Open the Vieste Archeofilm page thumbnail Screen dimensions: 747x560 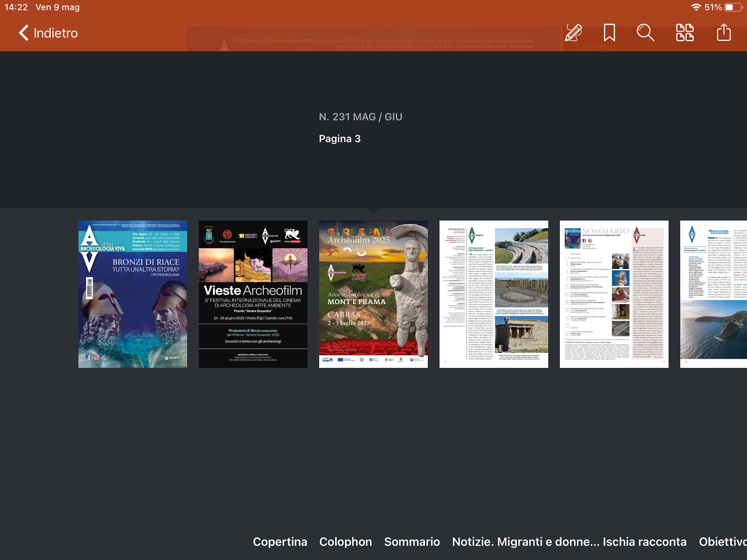253,294
